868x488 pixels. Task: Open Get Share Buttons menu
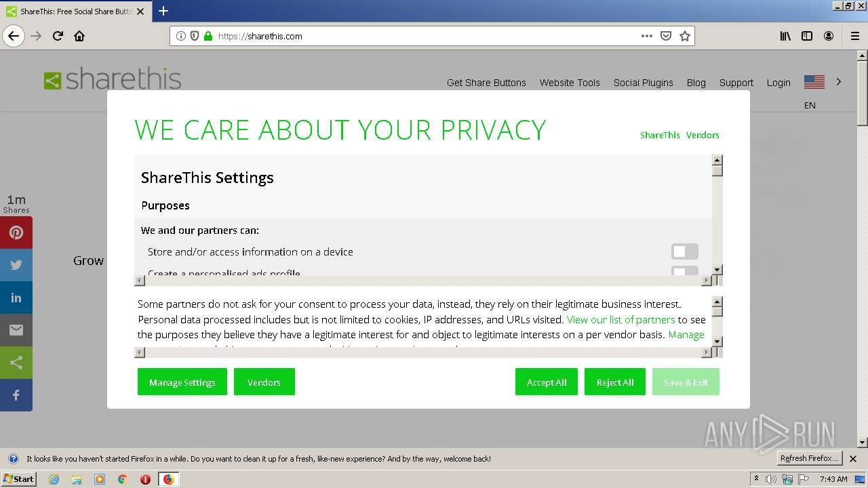[486, 83]
